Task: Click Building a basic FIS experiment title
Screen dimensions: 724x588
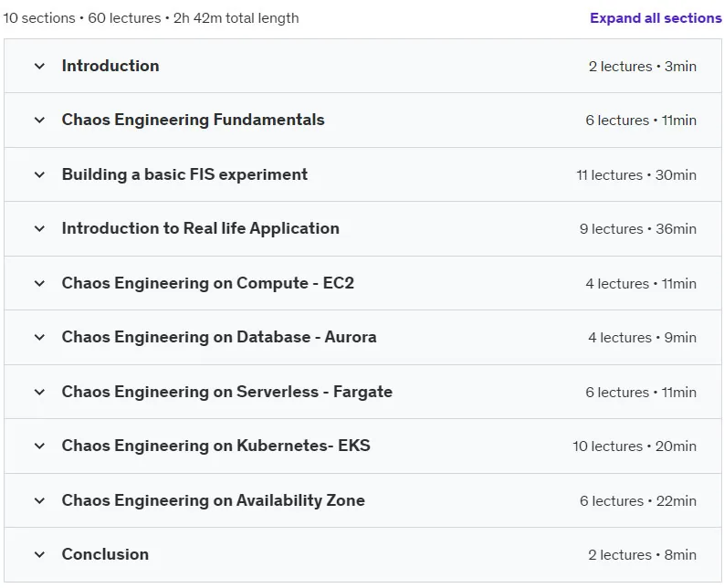Action: coord(184,174)
